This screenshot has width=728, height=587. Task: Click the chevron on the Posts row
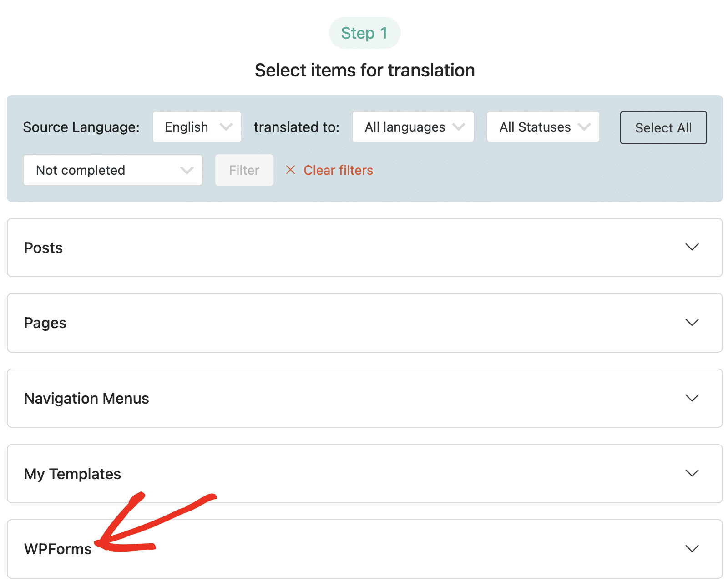coord(692,248)
